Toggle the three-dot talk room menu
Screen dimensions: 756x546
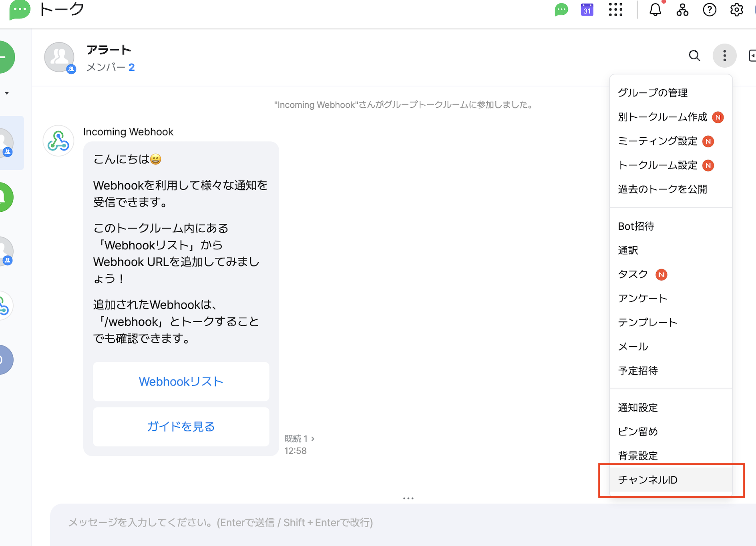click(x=724, y=55)
